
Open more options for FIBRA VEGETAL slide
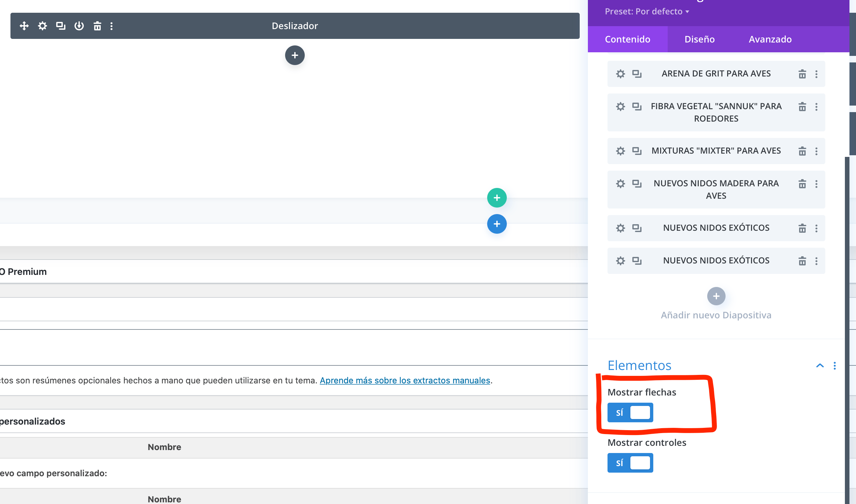[816, 107]
